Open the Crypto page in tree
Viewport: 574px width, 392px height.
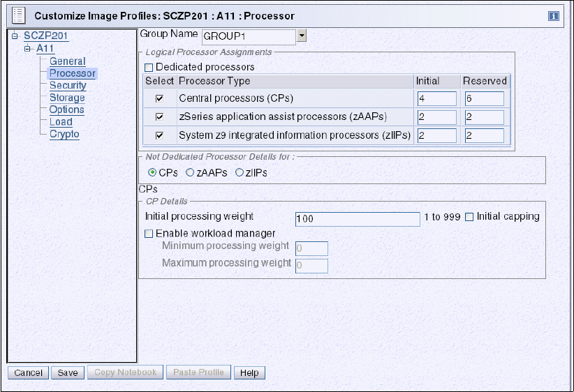point(64,134)
